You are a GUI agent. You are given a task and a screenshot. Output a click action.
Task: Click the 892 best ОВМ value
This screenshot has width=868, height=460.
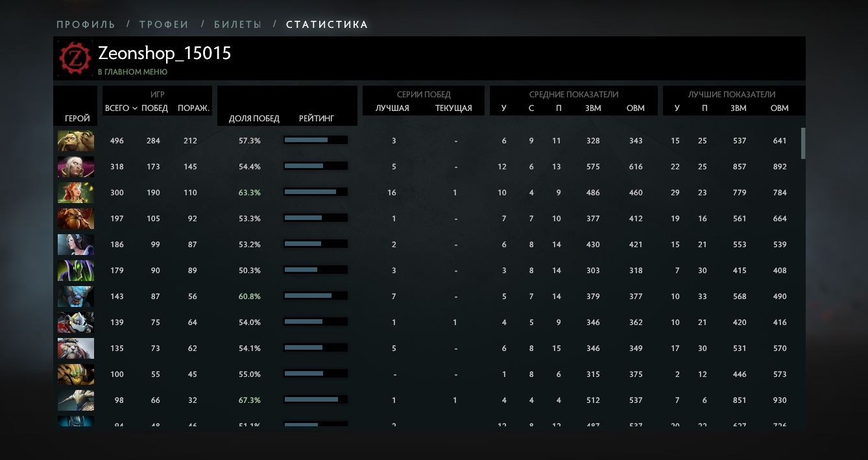[780, 167]
